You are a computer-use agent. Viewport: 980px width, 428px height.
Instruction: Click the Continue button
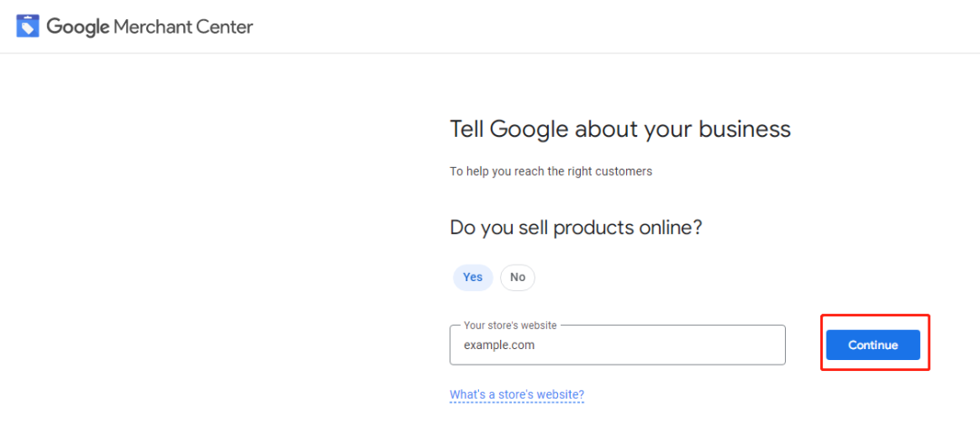[x=873, y=345]
